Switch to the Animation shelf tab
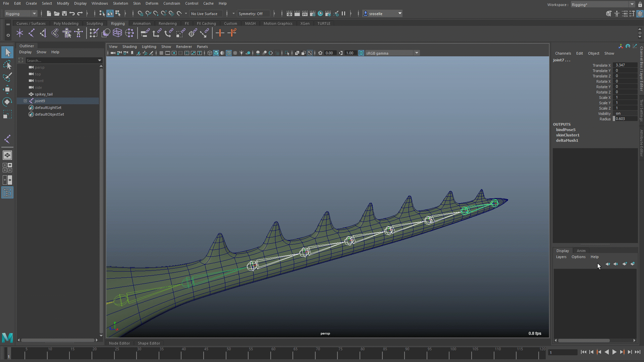The image size is (644, 362). tap(141, 23)
